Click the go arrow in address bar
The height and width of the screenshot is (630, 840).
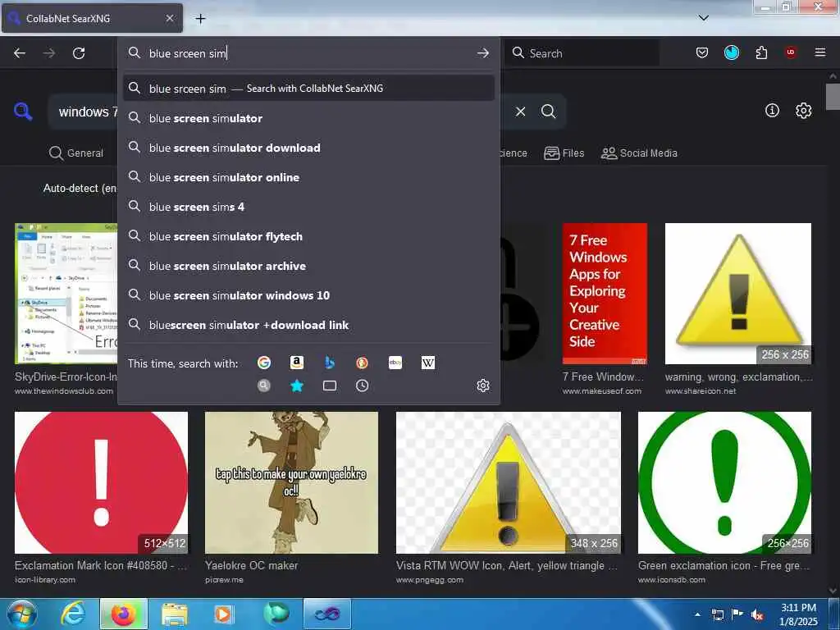pos(482,53)
